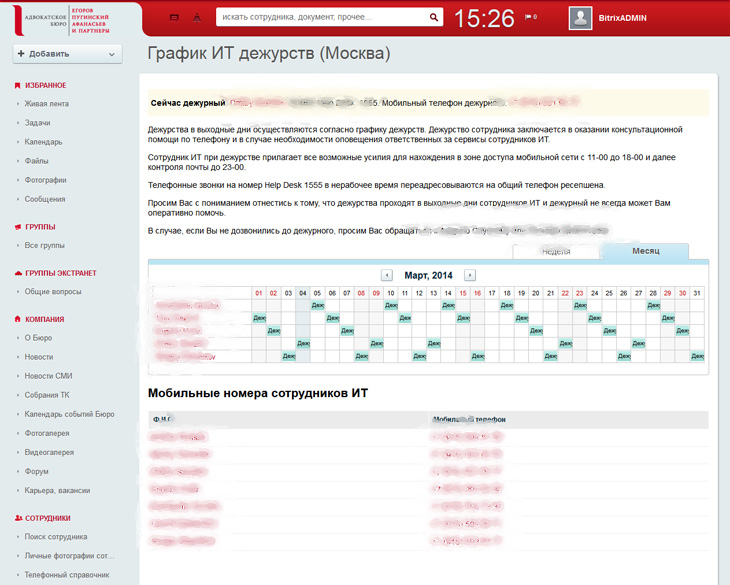Screen dimensions: 730x585
Task: Click the 15:26 clock in header
Action: pos(484,18)
